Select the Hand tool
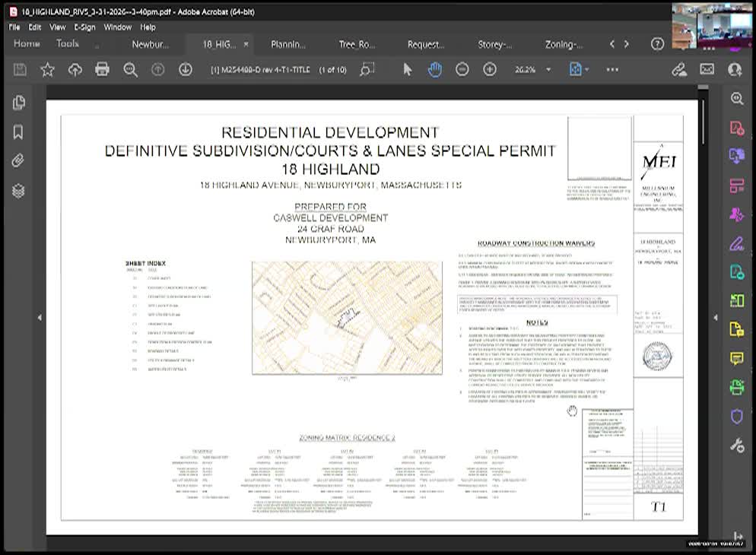 point(434,68)
